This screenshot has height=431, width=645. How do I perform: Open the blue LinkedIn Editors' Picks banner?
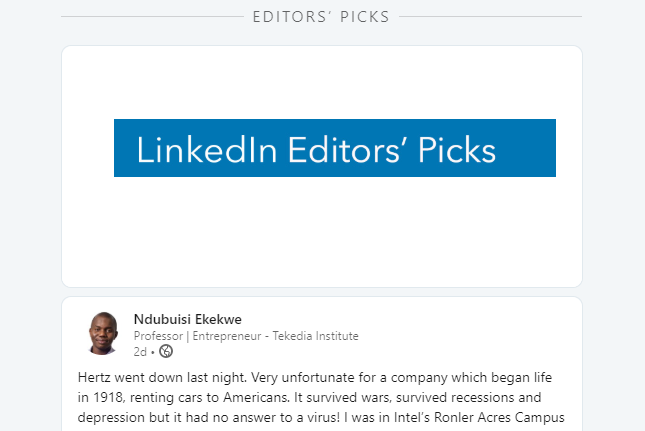[x=334, y=148]
